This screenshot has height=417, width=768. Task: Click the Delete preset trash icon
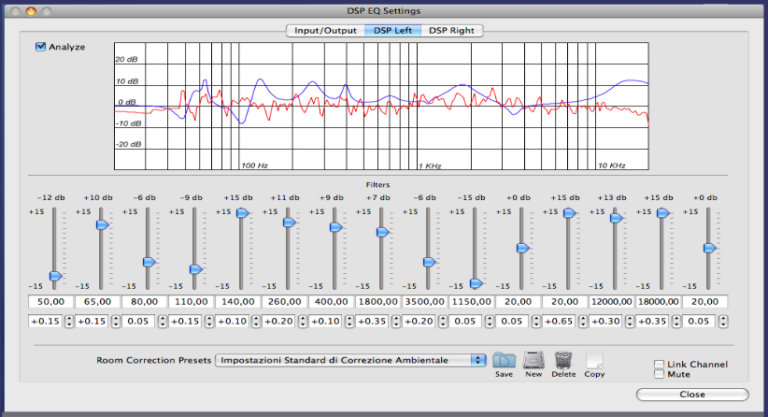coord(563,360)
